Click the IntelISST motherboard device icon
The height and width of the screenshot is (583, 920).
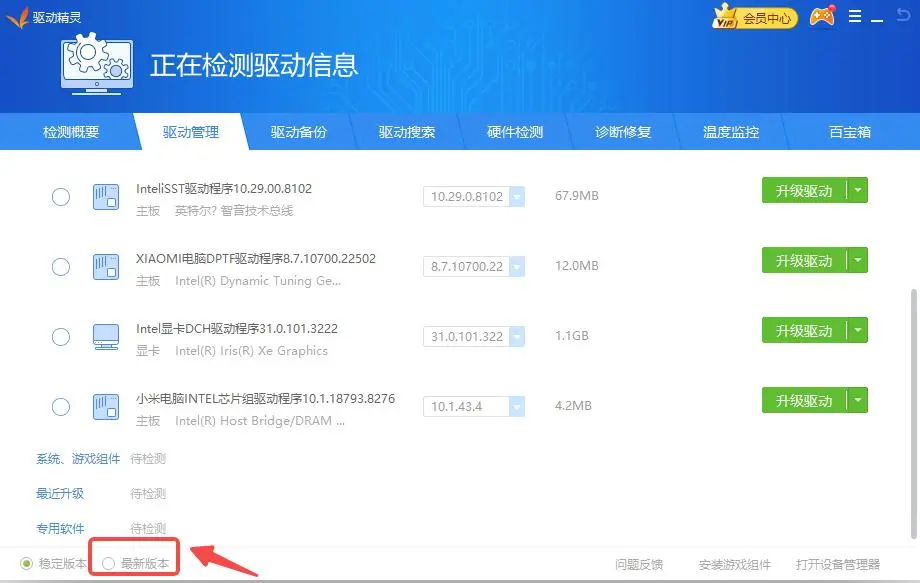[105, 197]
